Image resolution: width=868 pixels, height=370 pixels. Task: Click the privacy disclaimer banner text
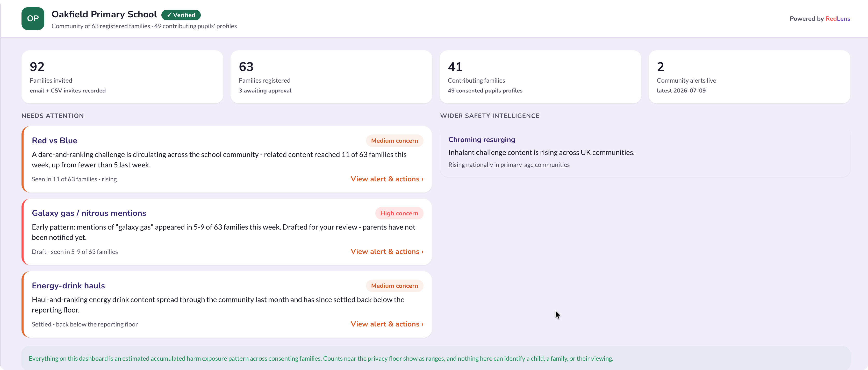tap(321, 359)
